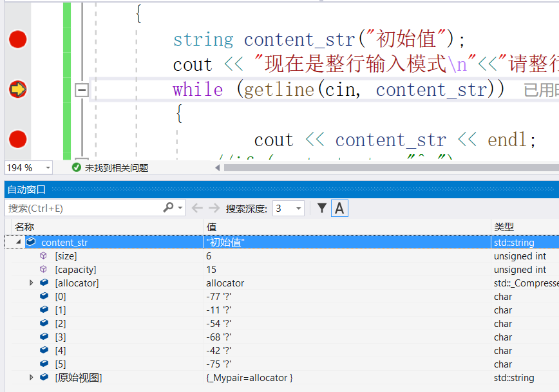Remove breakpoint on cout content_str endl line
This screenshot has width=559, height=392.
click(17, 139)
